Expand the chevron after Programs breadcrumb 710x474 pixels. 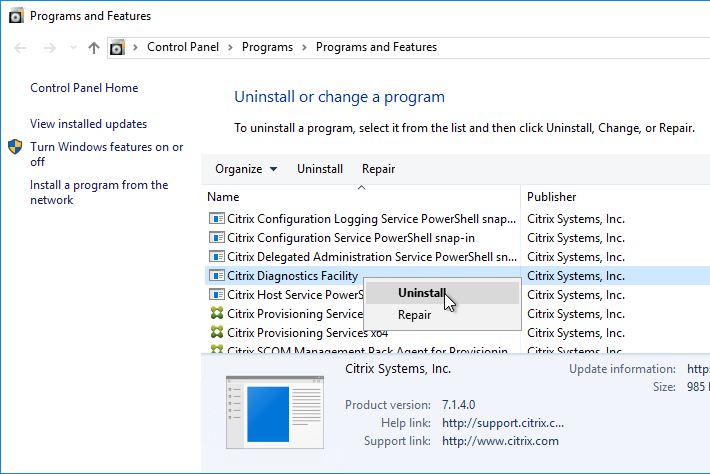click(x=304, y=48)
